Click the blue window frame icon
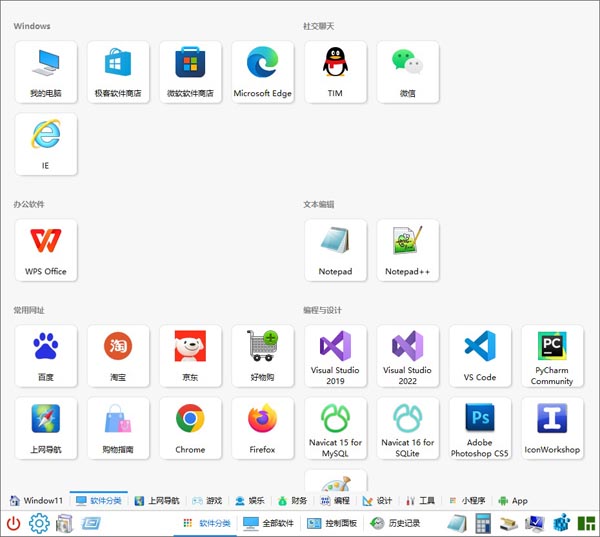600x537 pixels. click(x=91, y=523)
